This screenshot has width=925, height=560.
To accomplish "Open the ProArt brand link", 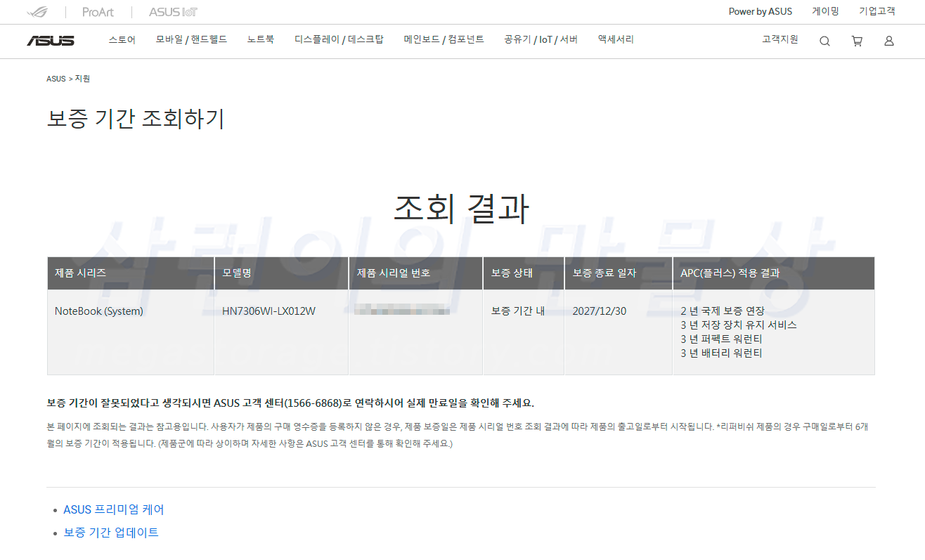I will (x=98, y=12).
